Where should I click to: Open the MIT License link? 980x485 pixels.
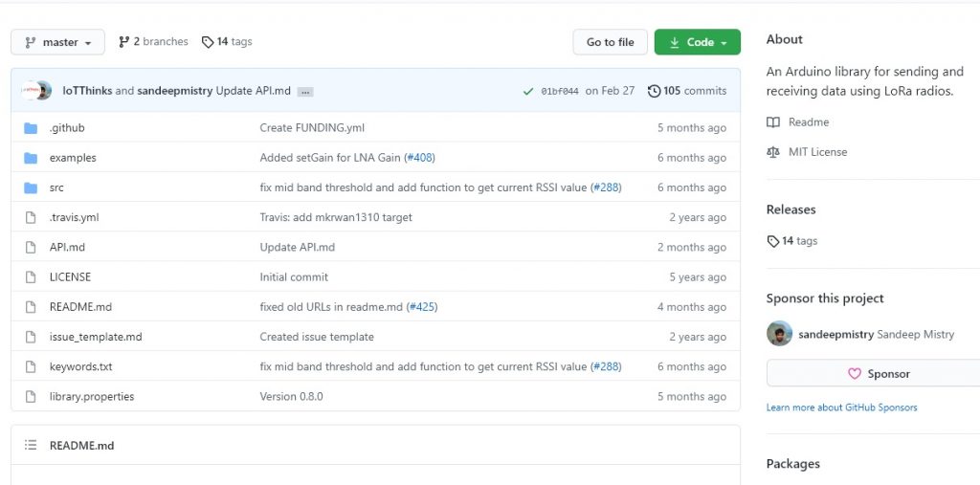[x=817, y=152]
